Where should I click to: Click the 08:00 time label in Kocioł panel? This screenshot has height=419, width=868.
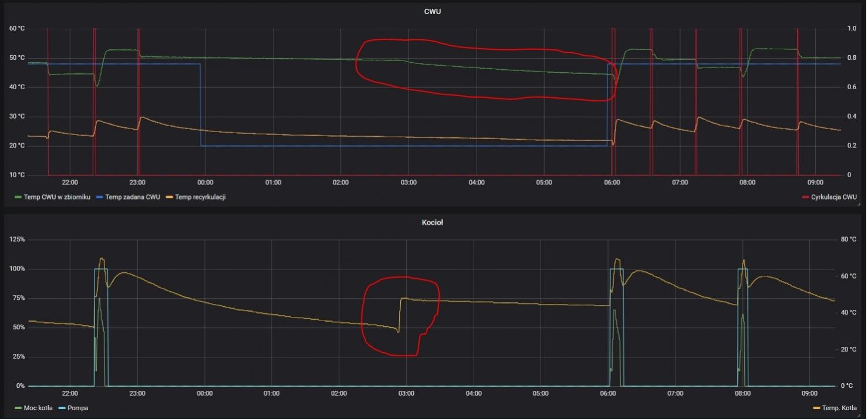click(x=742, y=394)
